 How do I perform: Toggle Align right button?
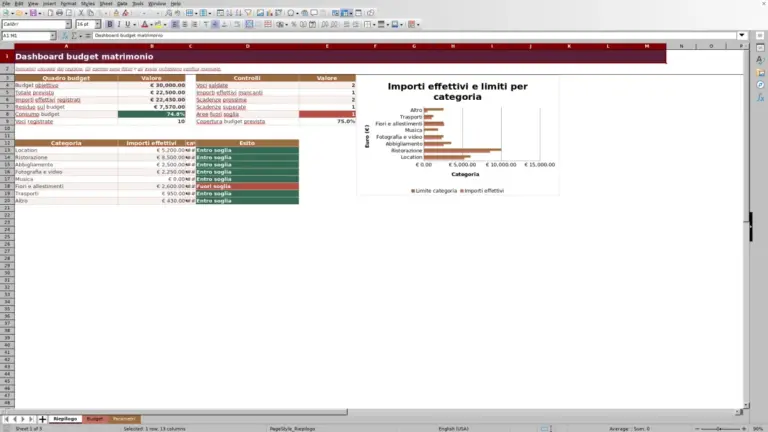[194, 24]
